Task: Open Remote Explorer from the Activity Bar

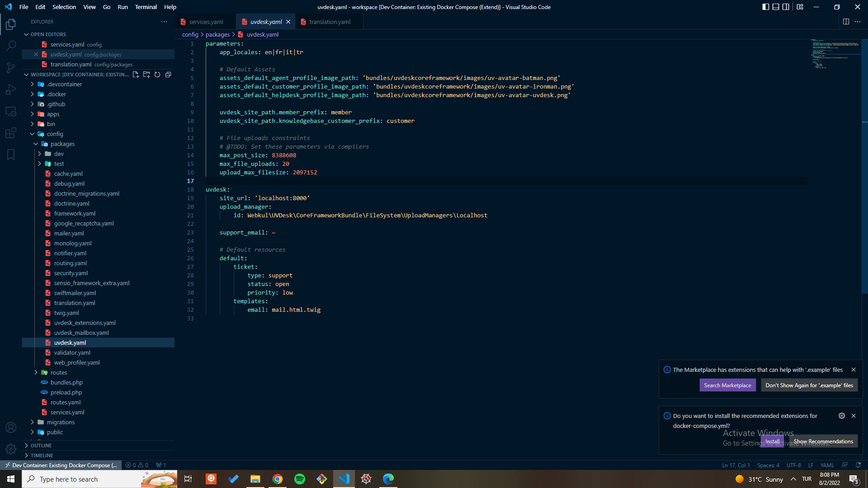Action: click(x=11, y=111)
